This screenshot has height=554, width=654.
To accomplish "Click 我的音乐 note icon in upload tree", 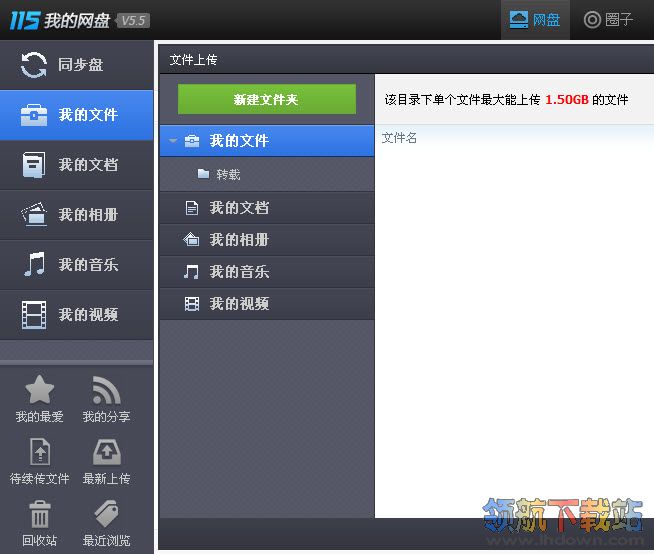I will [191, 272].
